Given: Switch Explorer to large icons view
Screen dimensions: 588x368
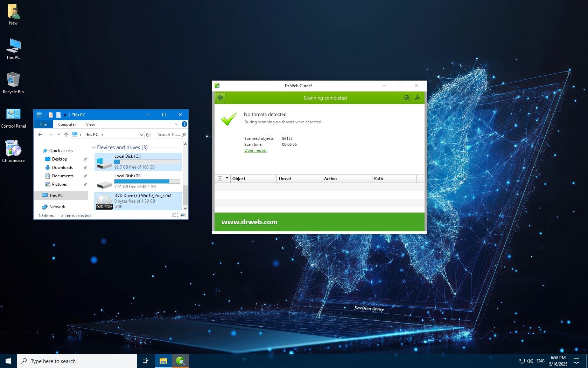Looking at the screenshot, I should tap(183, 215).
